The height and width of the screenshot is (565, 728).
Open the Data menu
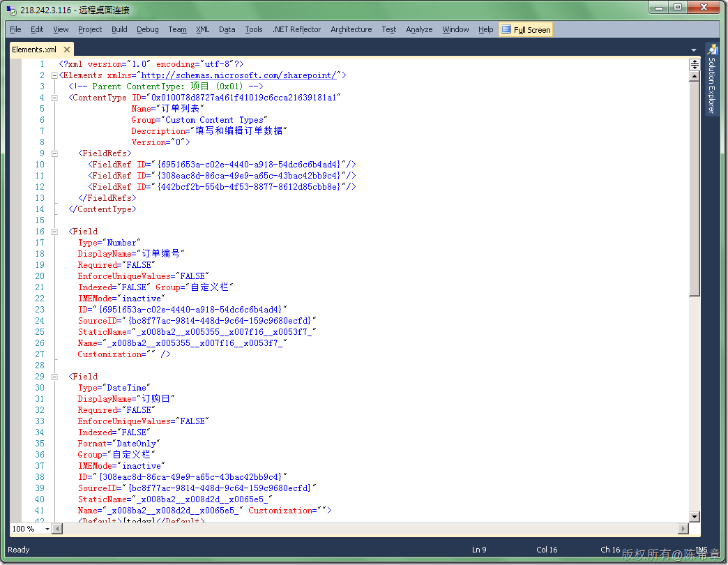tap(227, 29)
